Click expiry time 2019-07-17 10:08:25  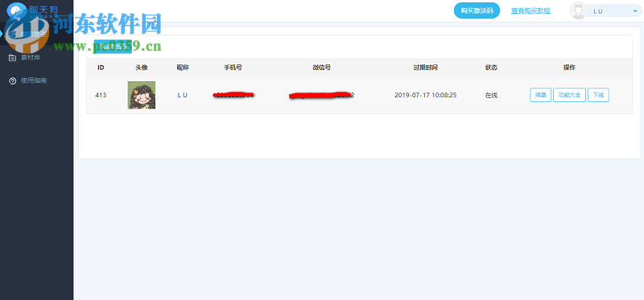pos(426,95)
